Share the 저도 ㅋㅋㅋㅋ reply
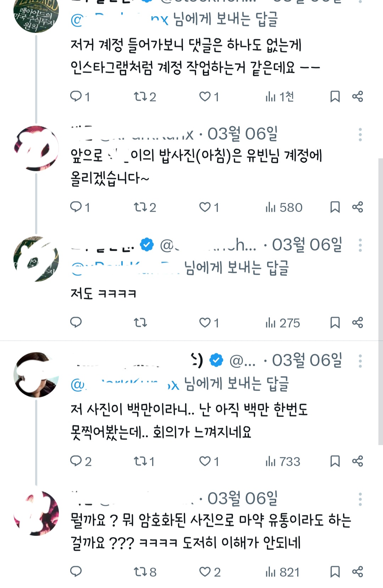 pyautogui.click(x=357, y=323)
